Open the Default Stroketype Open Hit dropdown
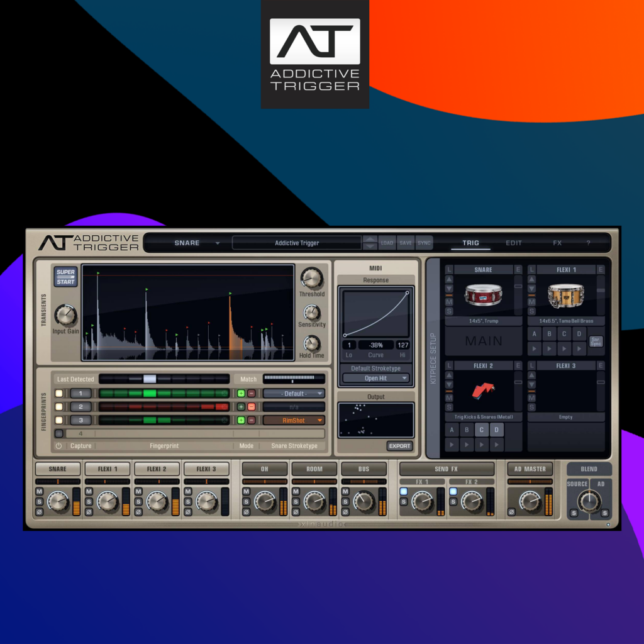The height and width of the screenshot is (644, 644). pyautogui.click(x=375, y=378)
